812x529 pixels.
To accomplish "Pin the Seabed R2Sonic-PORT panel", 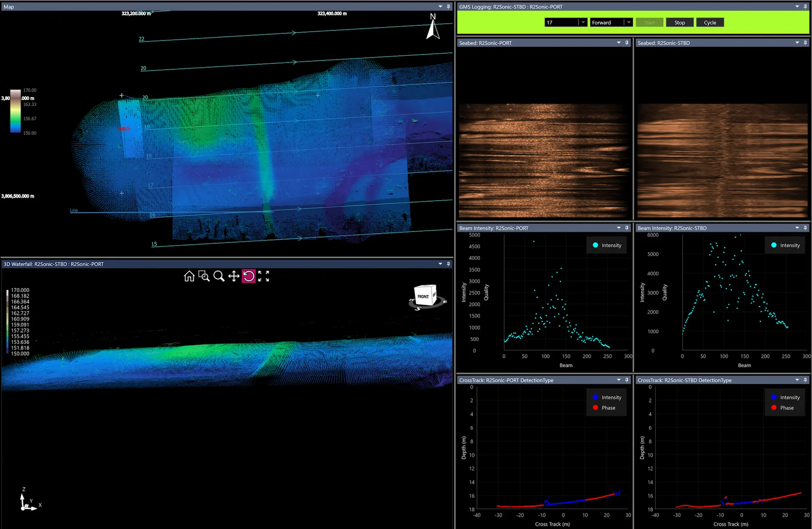I will click(627, 43).
